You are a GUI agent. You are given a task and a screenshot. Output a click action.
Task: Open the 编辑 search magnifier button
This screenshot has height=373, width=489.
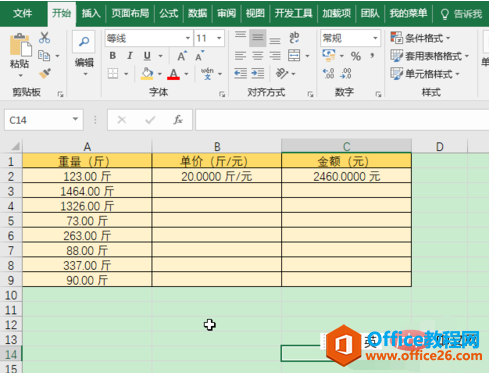(x=84, y=41)
